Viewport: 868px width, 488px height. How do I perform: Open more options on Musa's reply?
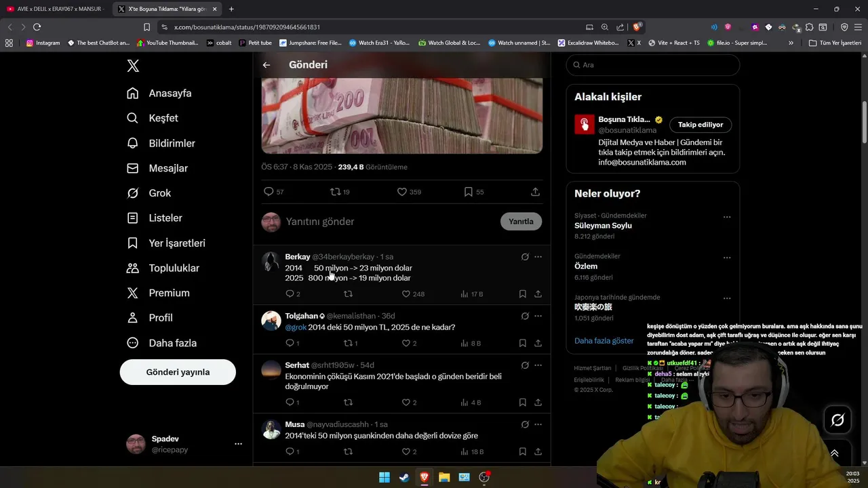point(538,424)
